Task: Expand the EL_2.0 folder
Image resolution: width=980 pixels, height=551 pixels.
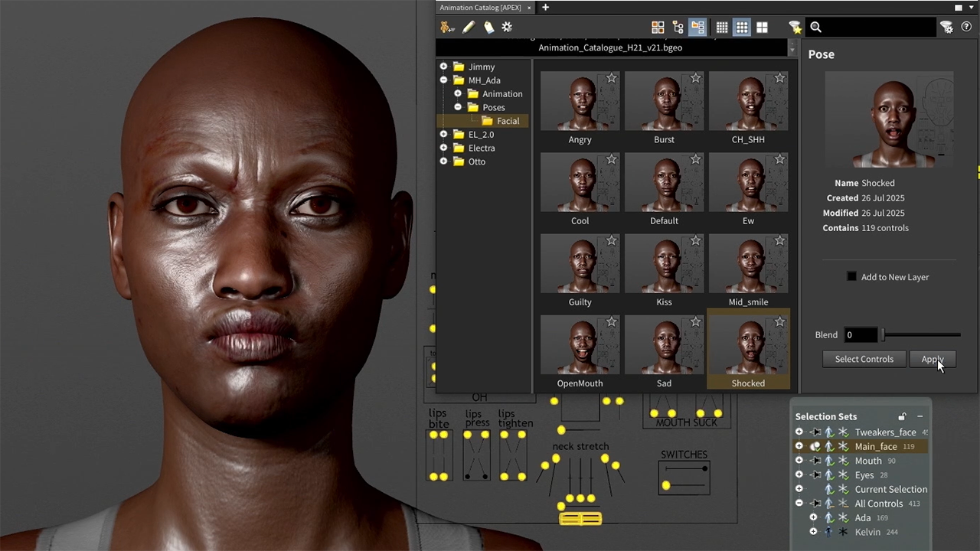Action: click(443, 135)
